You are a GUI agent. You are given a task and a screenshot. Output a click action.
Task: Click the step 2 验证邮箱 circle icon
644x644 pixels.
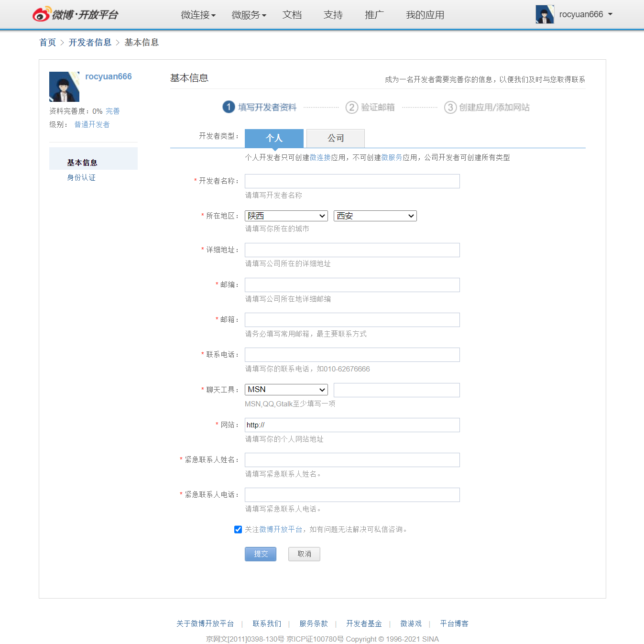click(352, 107)
